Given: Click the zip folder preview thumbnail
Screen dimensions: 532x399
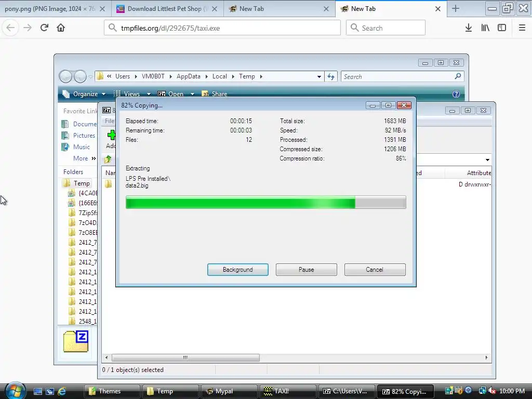Looking at the screenshot, I should point(76,341).
